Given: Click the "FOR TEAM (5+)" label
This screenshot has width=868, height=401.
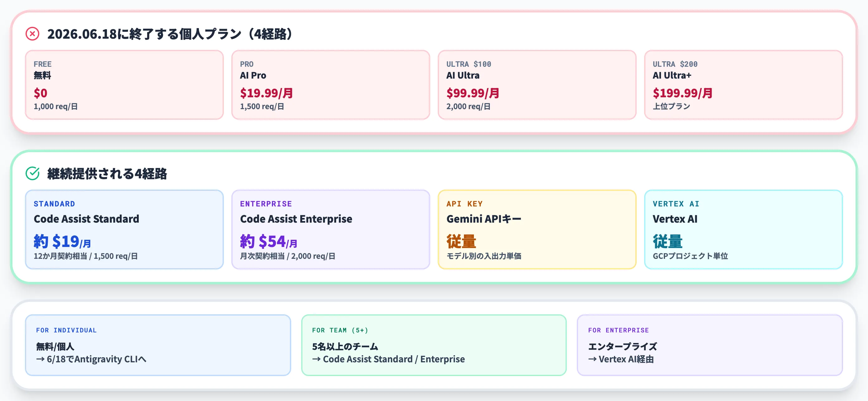Looking at the screenshot, I should [340, 330].
